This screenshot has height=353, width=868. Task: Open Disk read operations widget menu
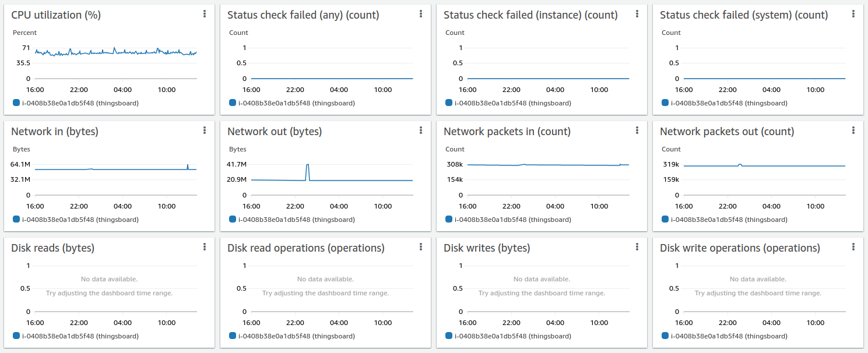click(x=421, y=247)
